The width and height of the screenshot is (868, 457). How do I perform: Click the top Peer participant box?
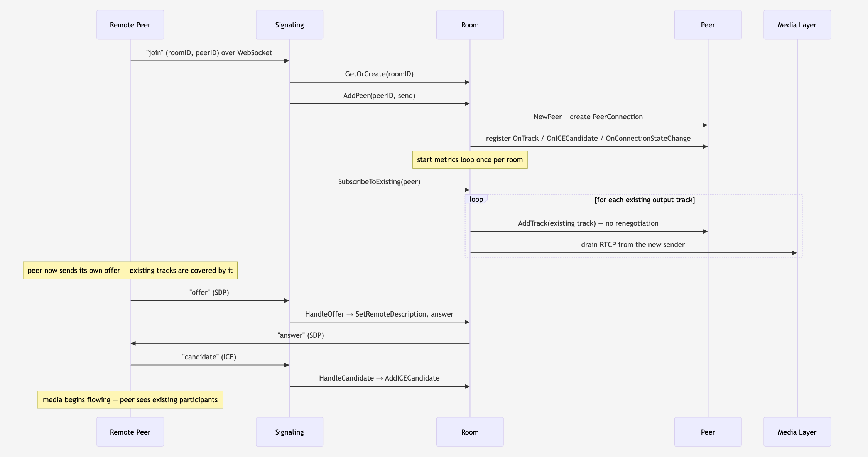708,25
